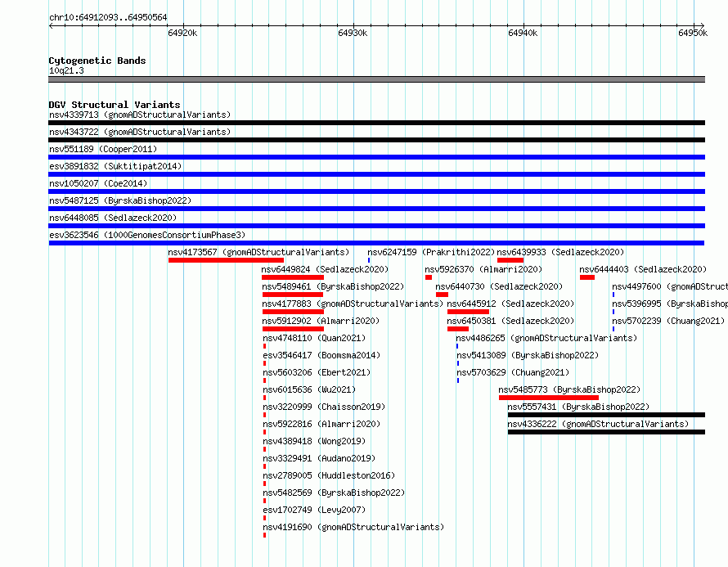Click the esv3623546 1000GenomesConsortiumPhase3 label
Viewport: 728px width, 567px height.
(147, 235)
